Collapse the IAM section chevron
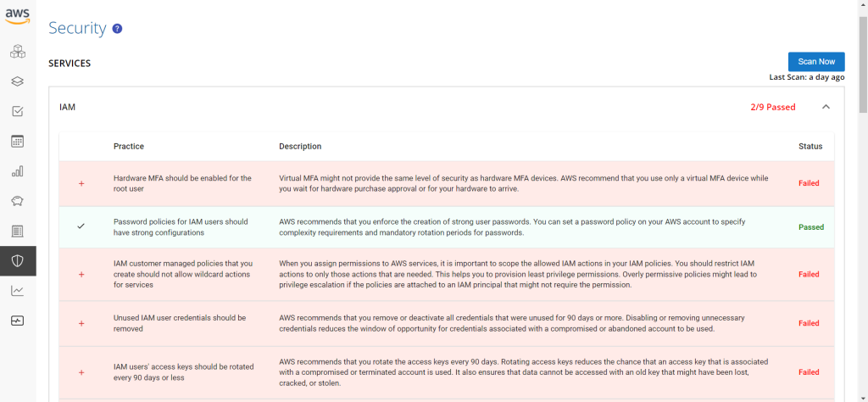Viewport: 868px width, 402px height. (826, 107)
